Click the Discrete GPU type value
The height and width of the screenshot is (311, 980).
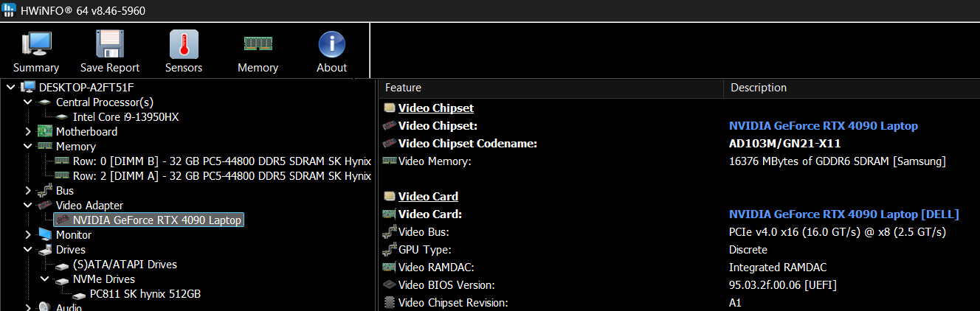coord(748,250)
